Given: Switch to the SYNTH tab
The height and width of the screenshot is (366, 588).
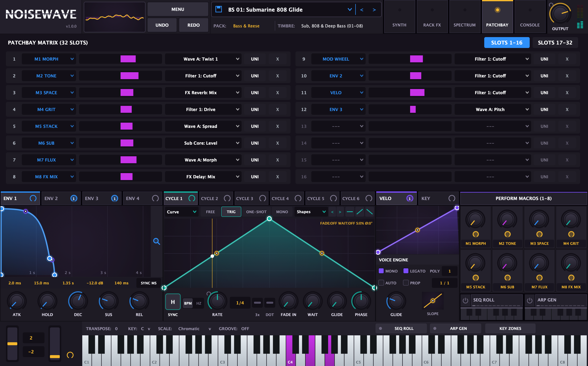Looking at the screenshot, I should 399,17.
